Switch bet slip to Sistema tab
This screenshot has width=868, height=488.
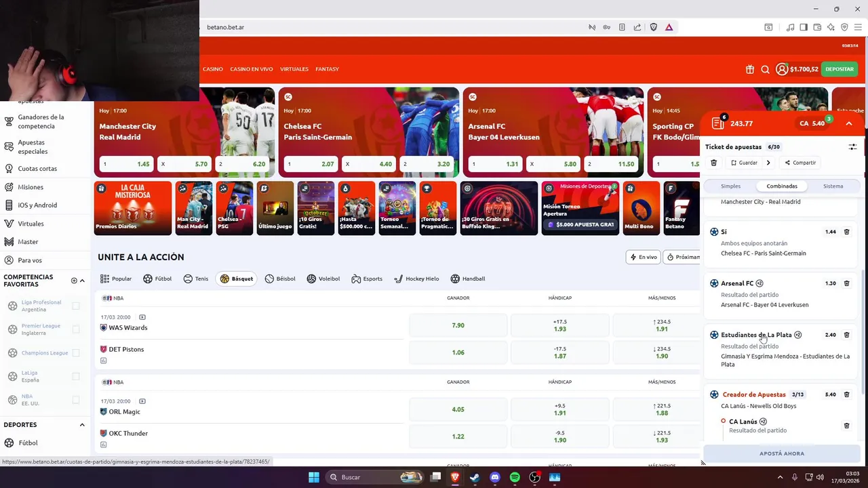(833, 186)
